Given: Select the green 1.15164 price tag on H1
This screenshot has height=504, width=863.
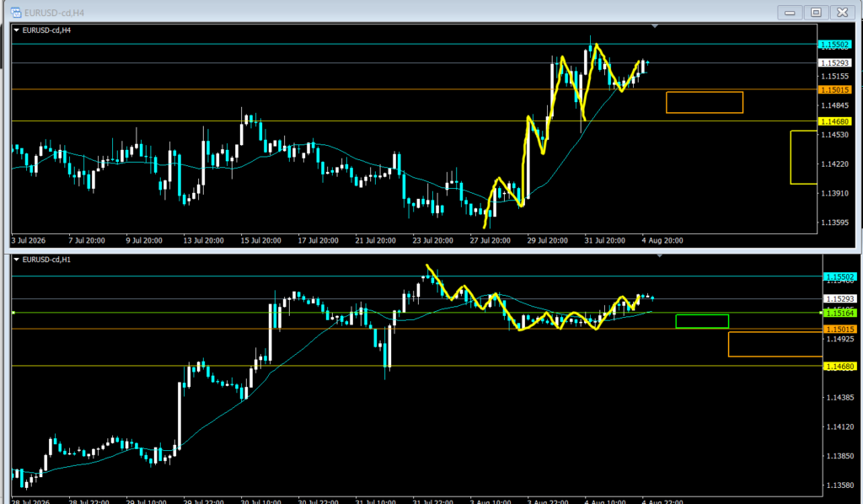Looking at the screenshot, I should (840, 313).
